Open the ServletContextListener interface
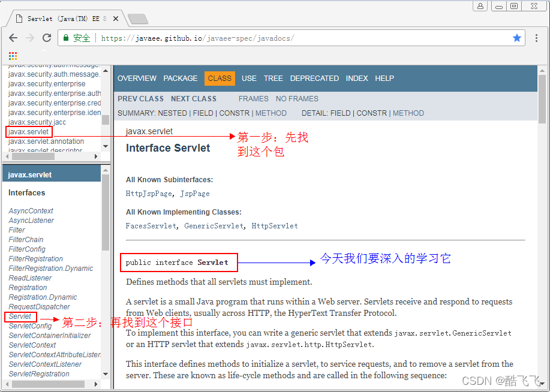The image size is (550, 392). click(x=45, y=364)
